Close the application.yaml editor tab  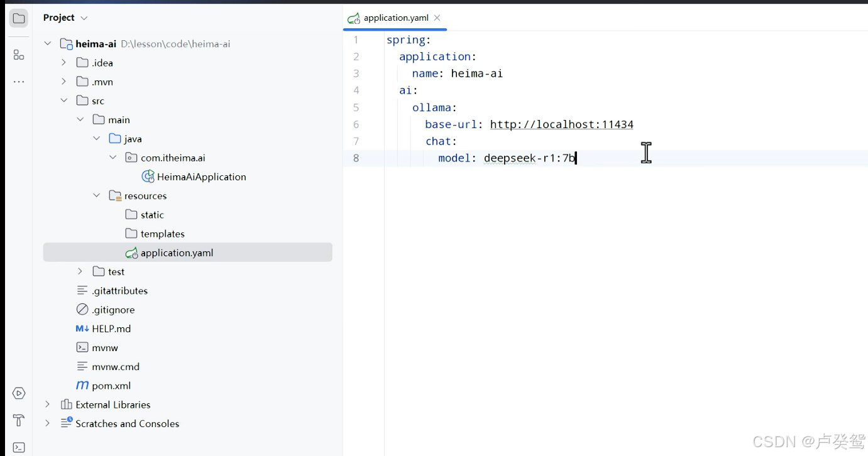tap(437, 18)
